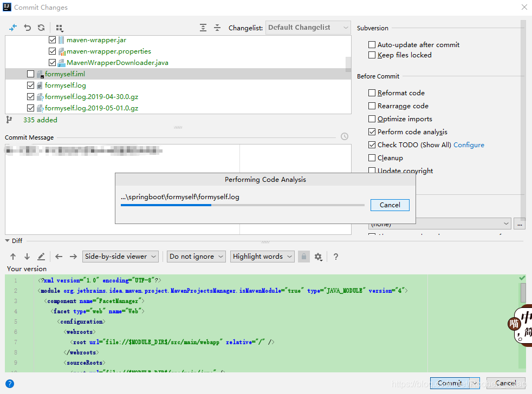
Task: Uncheck MavenWrapperDownloader.java checkbox
Action: [52, 62]
